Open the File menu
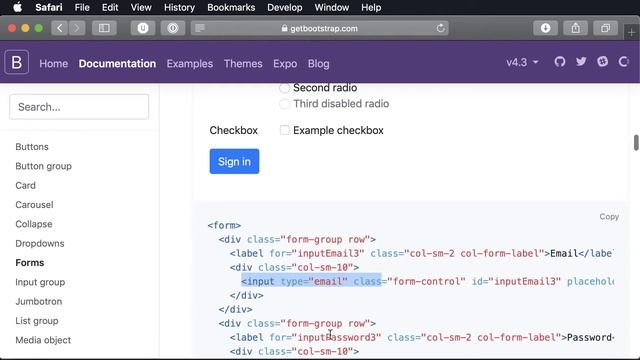Screen dimensions: 640x360 (82, 7)
